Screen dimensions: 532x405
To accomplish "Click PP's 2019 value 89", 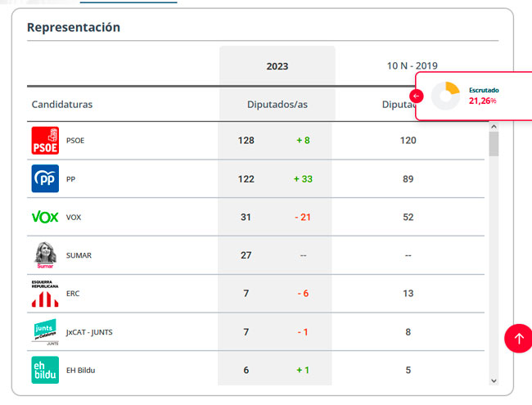I will click(408, 179).
